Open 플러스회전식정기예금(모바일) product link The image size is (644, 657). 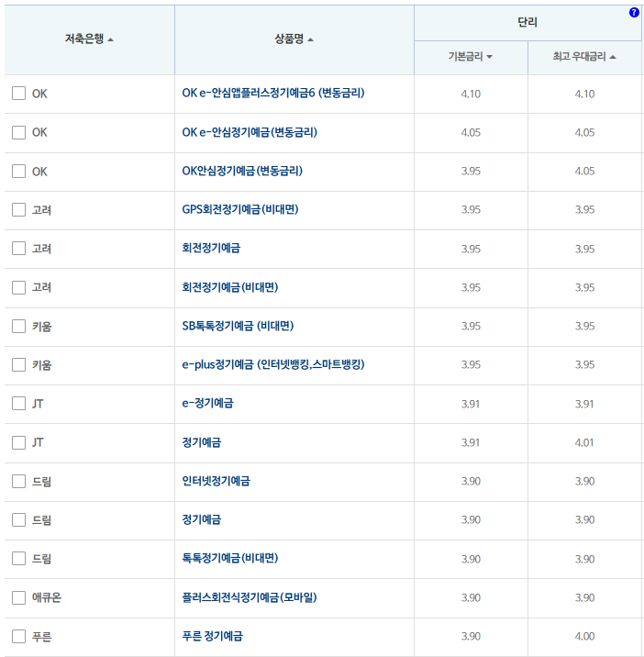point(250,597)
